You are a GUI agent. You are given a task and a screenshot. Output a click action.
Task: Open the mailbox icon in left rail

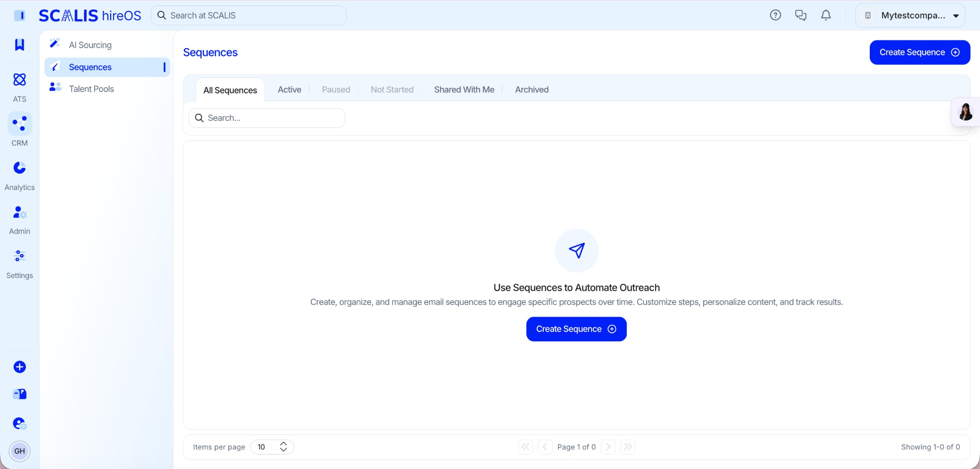(20, 394)
